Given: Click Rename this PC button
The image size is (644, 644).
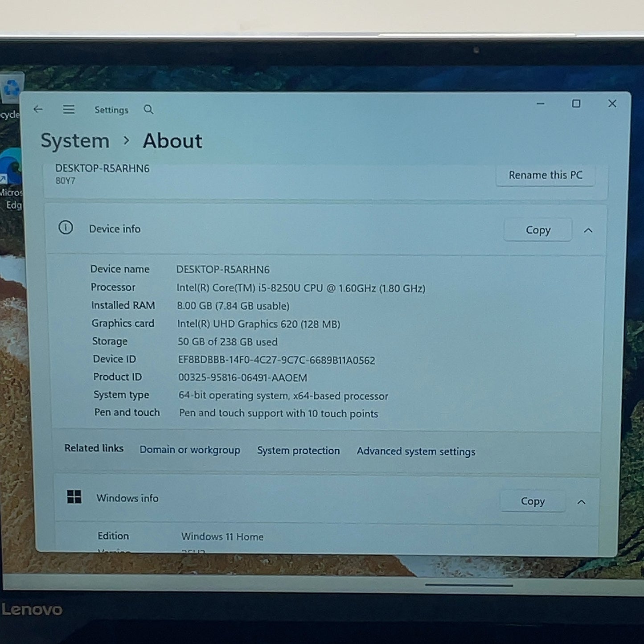Looking at the screenshot, I should 546,175.
